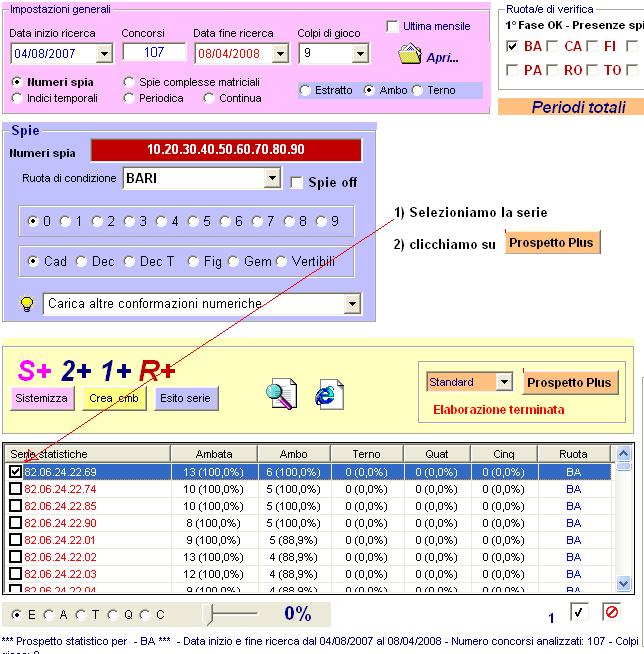Click the magnifier document preview icon
The height and width of the screenshot is (654, 644).
click(x=282, y=394)
